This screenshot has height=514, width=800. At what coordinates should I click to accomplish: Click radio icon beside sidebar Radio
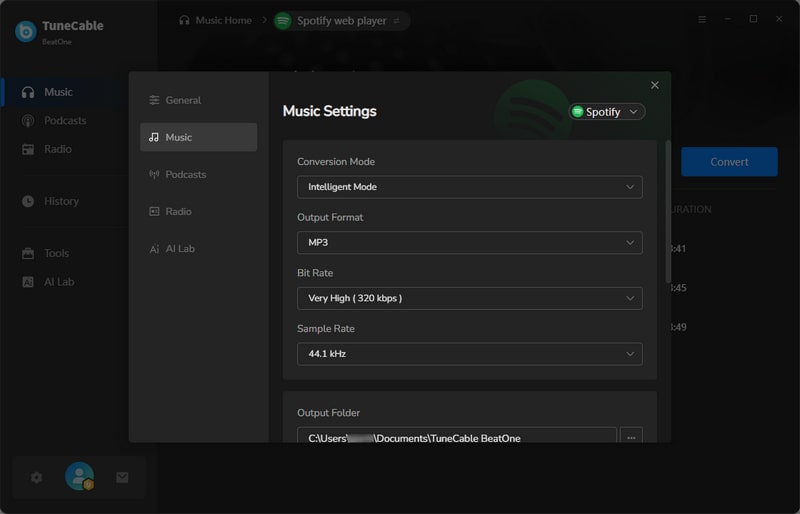tap(28, 149)
